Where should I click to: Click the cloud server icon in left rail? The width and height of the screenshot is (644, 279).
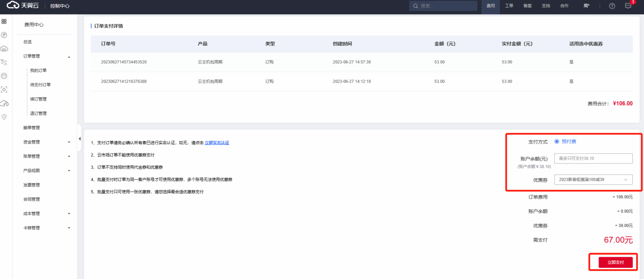(x=4, y=49)
